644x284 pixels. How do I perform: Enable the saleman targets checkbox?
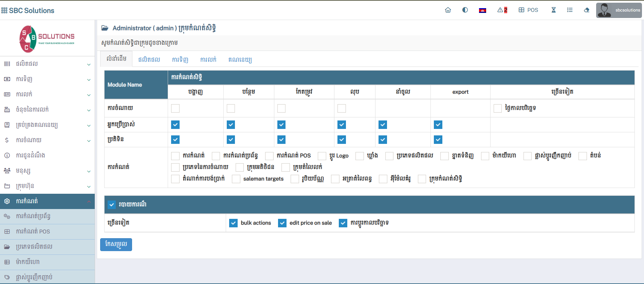click(236, 179)
